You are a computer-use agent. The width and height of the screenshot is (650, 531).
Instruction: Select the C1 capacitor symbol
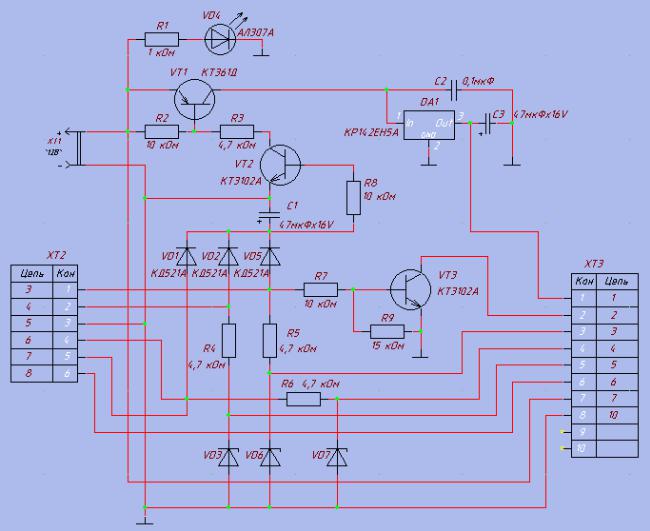click(x=269, y=215)
